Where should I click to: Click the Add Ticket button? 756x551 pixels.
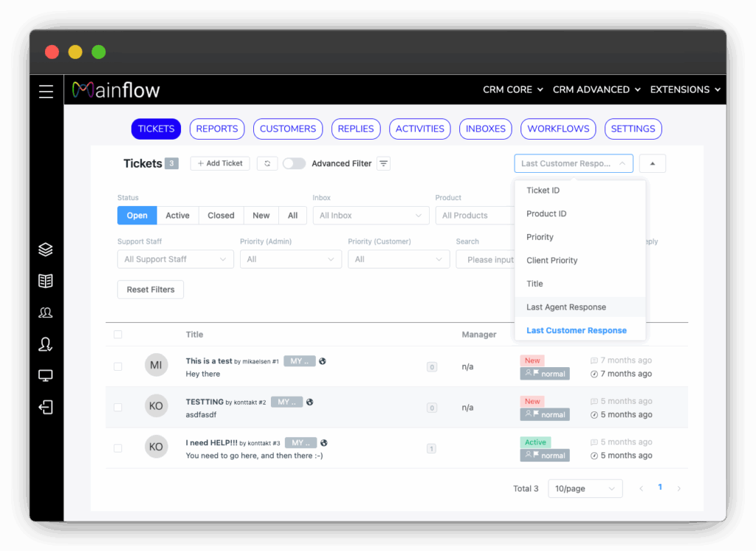point(220,163)
